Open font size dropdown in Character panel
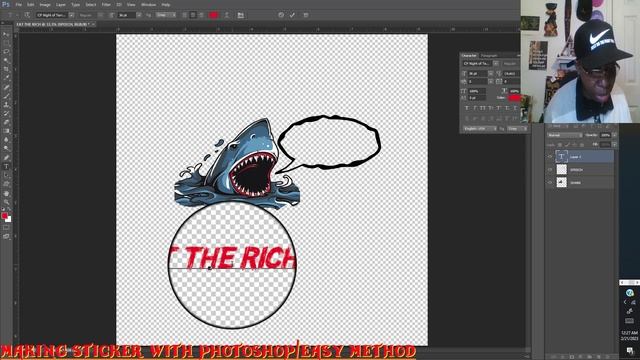This screenshot has width=640, height=360. point(490,74)
